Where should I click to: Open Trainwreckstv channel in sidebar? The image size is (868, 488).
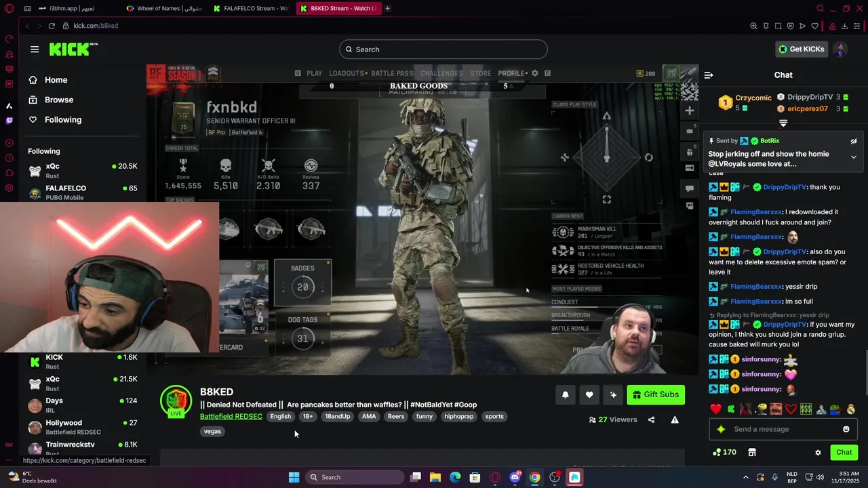(x=82, y=448)
